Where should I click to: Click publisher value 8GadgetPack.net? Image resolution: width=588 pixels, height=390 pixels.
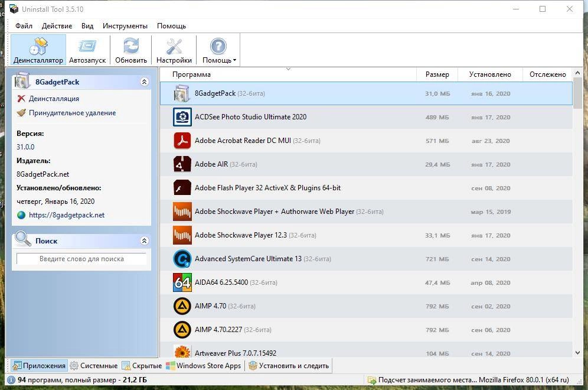43,174
